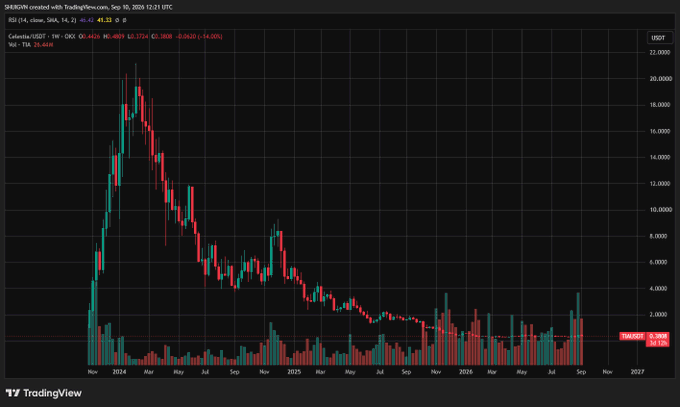
Task: Click the TradingView logo
Action: click(x=43, y=393)
